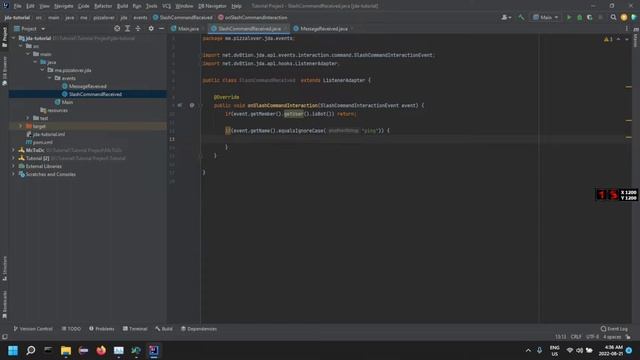Collapse the main folder node

(x=28, y=54)
